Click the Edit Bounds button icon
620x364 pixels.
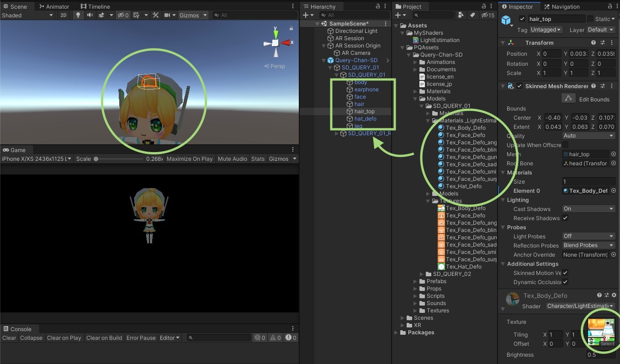[568, 99]
